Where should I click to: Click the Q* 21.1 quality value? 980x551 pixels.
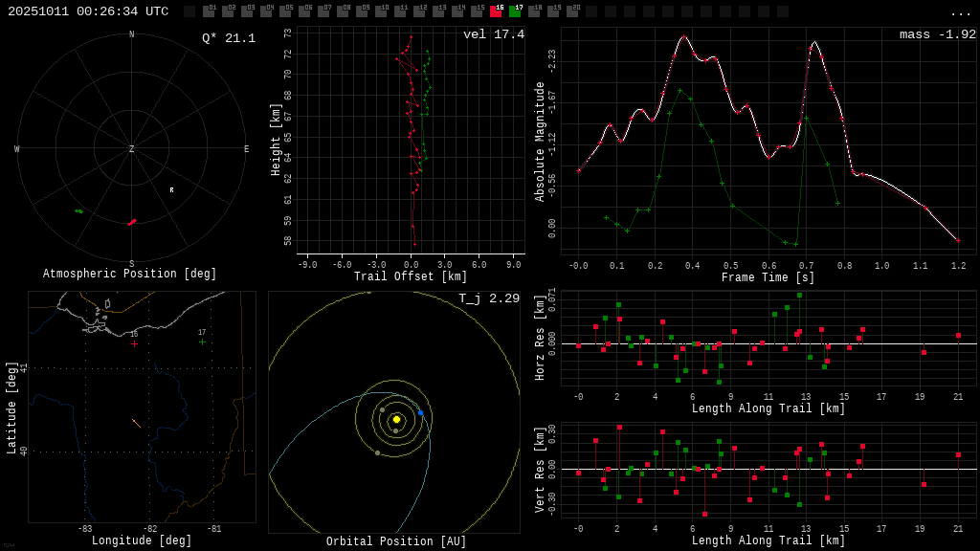(x=228, y=38)
